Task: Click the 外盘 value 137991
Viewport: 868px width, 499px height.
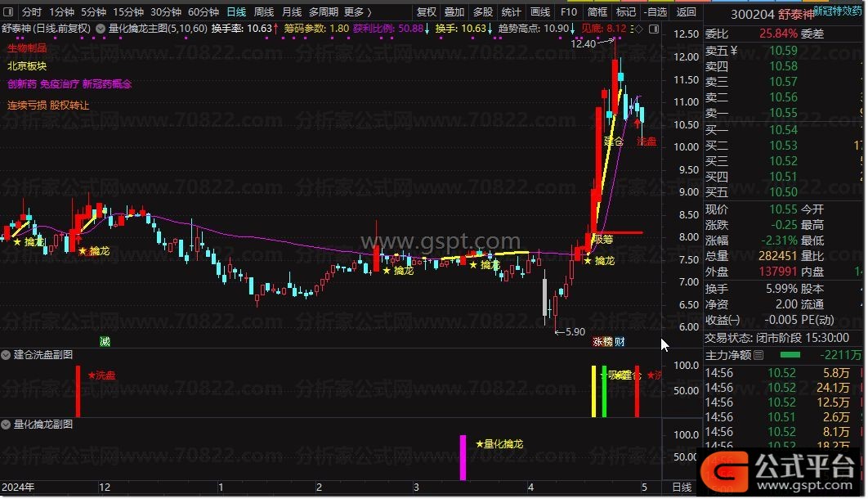Action: point(778,272)
